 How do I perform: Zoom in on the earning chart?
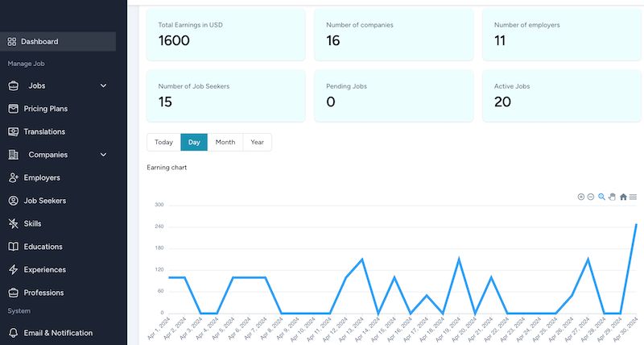point(580,197)
